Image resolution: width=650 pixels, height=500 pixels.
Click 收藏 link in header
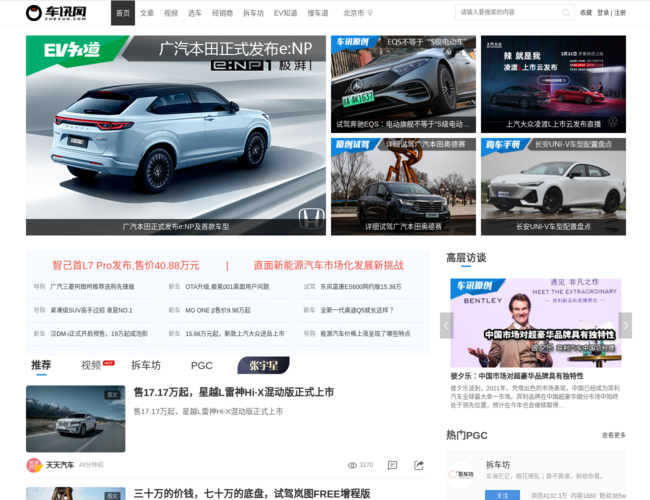click(586, 13)
